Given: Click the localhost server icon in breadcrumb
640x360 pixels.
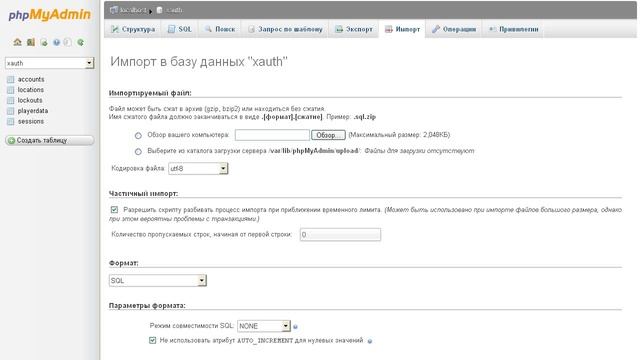Looking at the screenshot, I should [x=114, y=10].
